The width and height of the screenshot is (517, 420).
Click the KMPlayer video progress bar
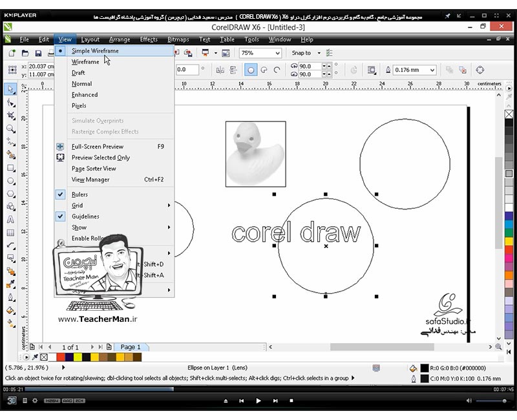pyautogui.click(x=258, y=390)
